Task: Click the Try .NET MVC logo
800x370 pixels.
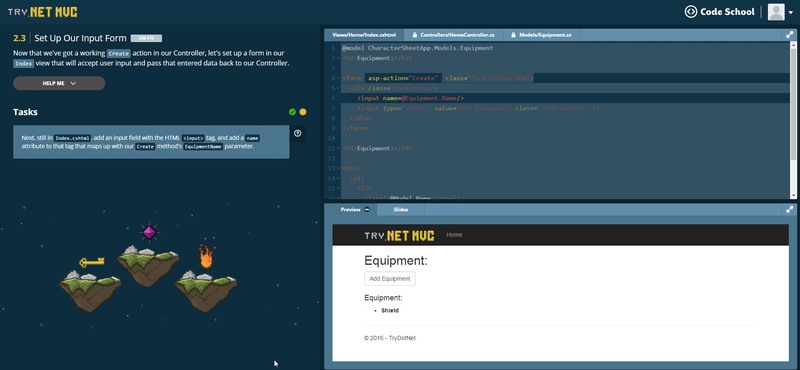Action: click(x=43, y=12)
